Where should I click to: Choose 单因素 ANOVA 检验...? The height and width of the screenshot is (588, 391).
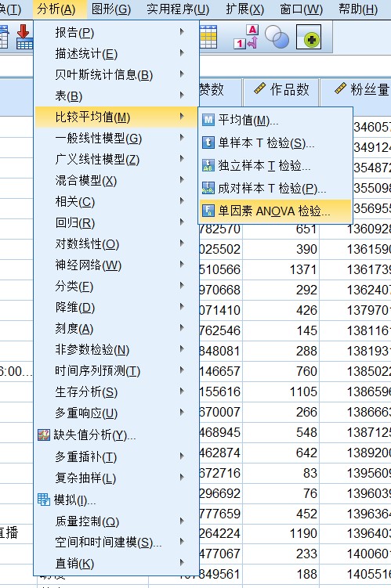pyautogui.click(x=276, y=211)
